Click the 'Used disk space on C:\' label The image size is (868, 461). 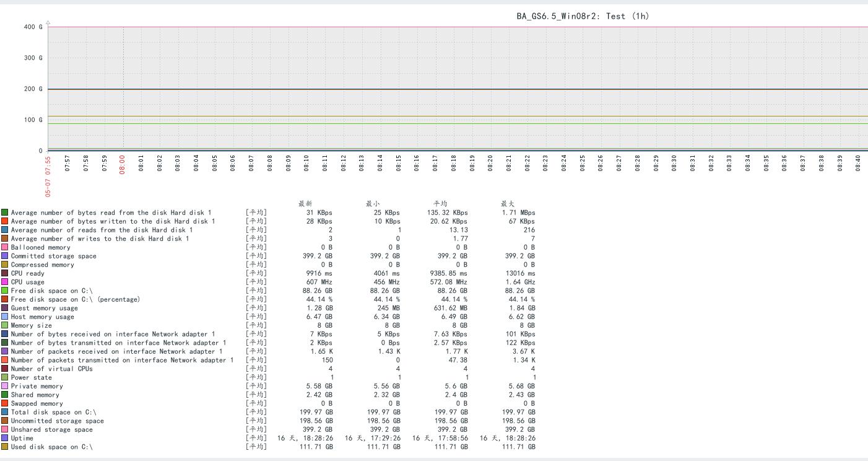(x=52, y=447)
